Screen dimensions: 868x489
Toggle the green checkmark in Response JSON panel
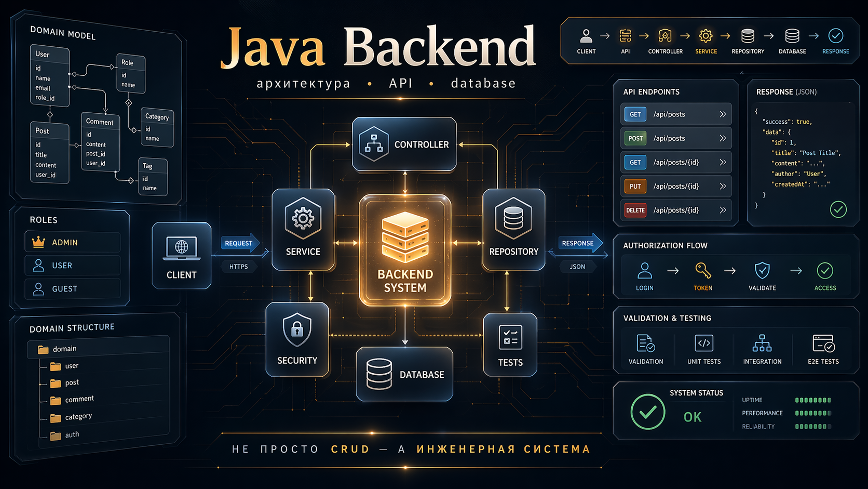(x=838, y=210)
